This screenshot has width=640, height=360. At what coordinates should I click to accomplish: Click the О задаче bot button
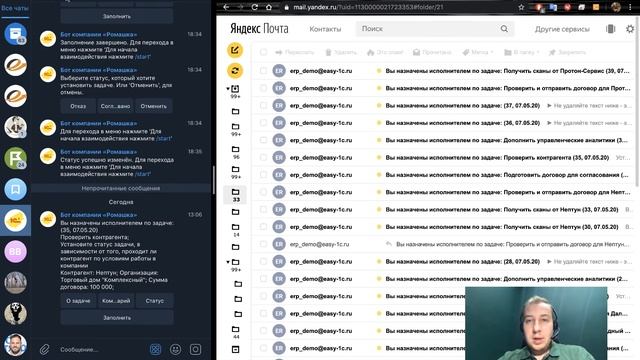coord(78,301)
